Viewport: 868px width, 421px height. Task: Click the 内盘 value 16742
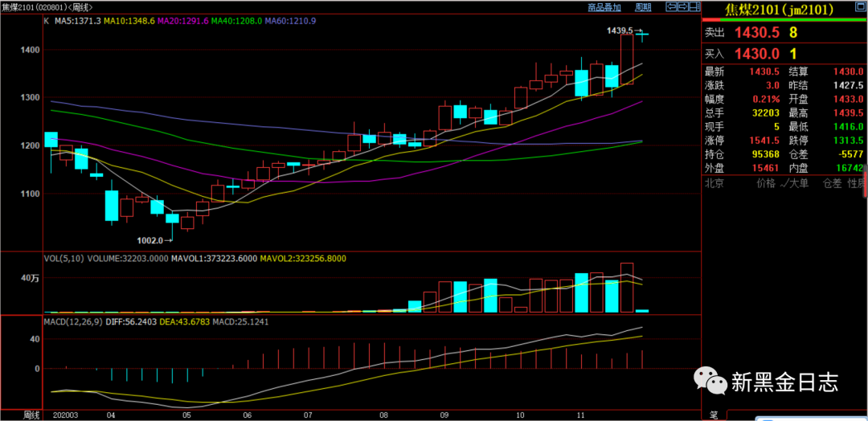point(850,168)
